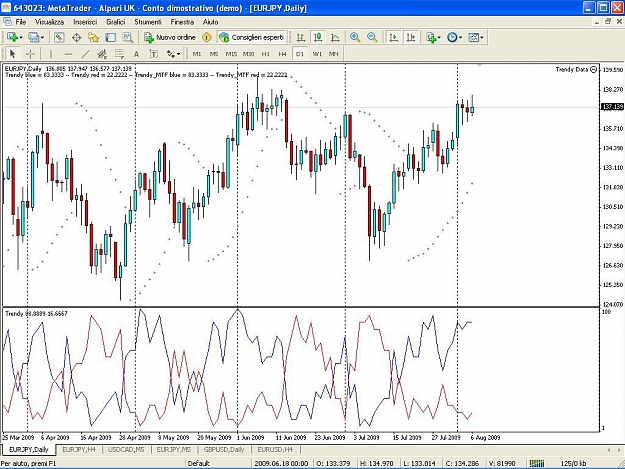
Task: Switch to W1 timeframe
Action: point(317,54)
